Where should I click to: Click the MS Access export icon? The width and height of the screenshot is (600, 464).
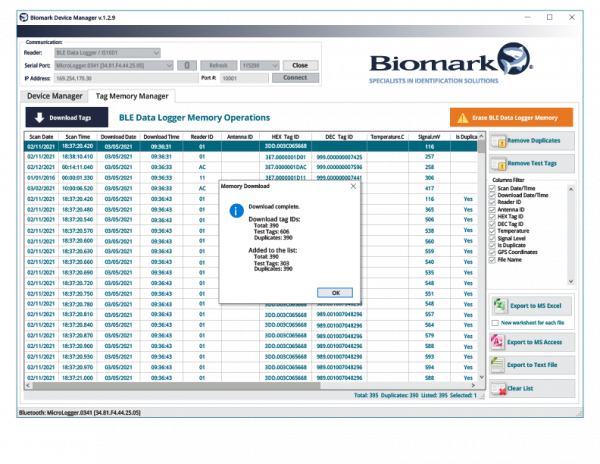point(497,342)
